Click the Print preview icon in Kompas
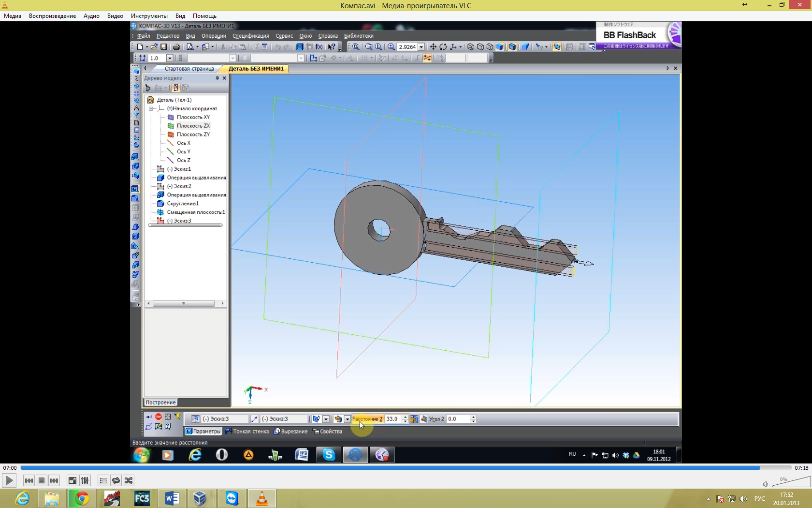Screen dimensions: 812x508 [190, 47]
